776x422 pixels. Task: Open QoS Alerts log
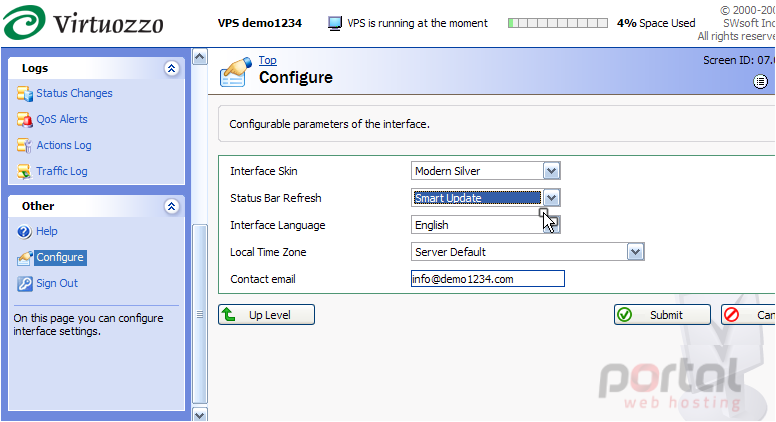tap(62, 119)
